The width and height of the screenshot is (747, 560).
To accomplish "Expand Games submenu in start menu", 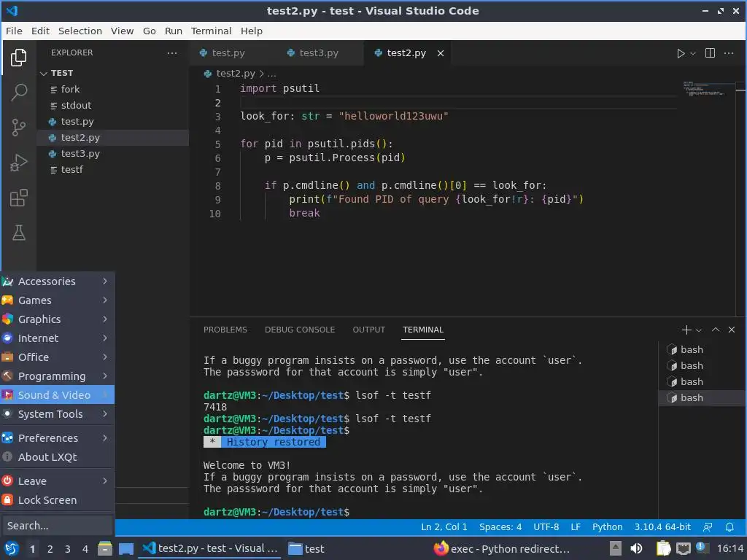I will point(57,300).
